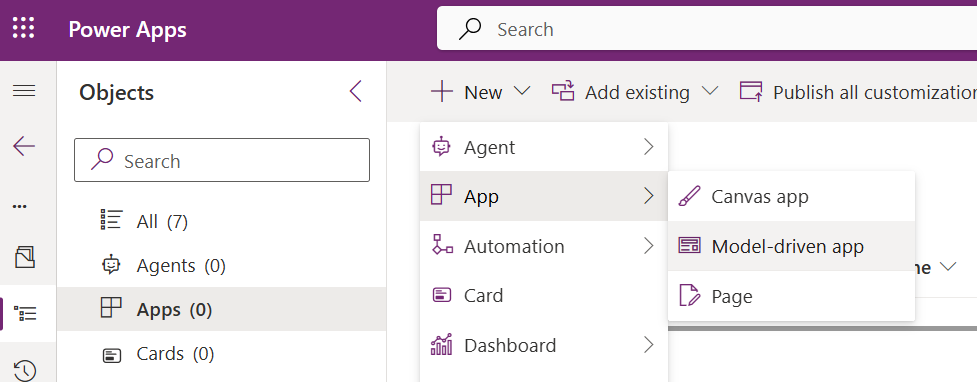Open the Add existing dropdown
This screenshot has width=977, height=382.
[635, 92]
